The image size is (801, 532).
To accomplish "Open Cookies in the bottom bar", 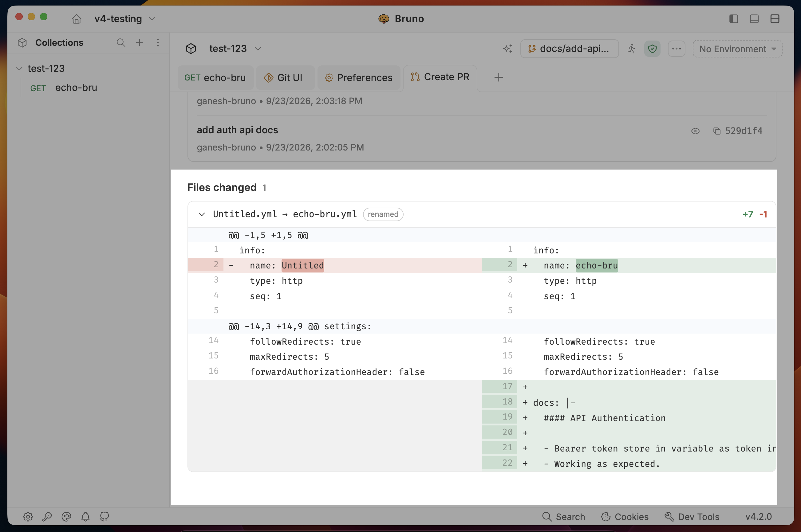I will [x=625, y=516].
